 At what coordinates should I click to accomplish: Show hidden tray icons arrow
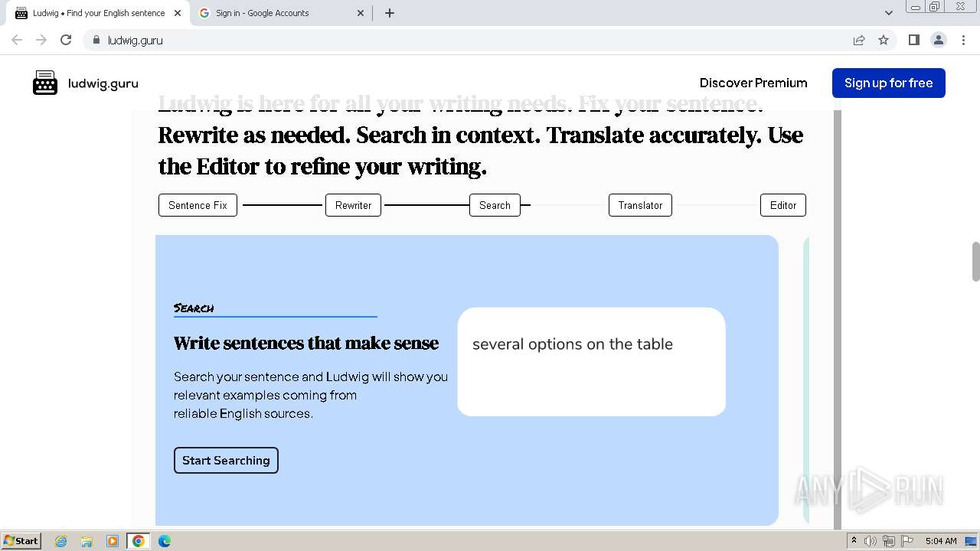pos(854,541)
